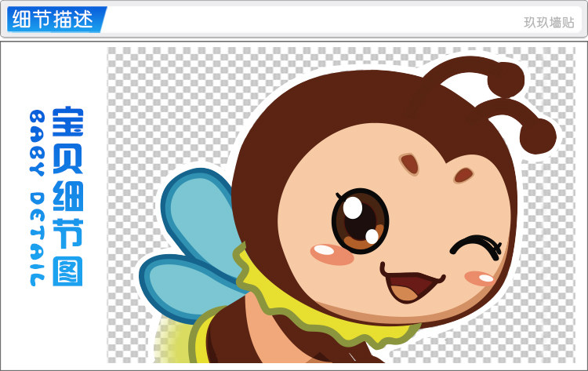588x371 pixels.
Task: Click the blue 细节描述 tab label
Action: 53,19
